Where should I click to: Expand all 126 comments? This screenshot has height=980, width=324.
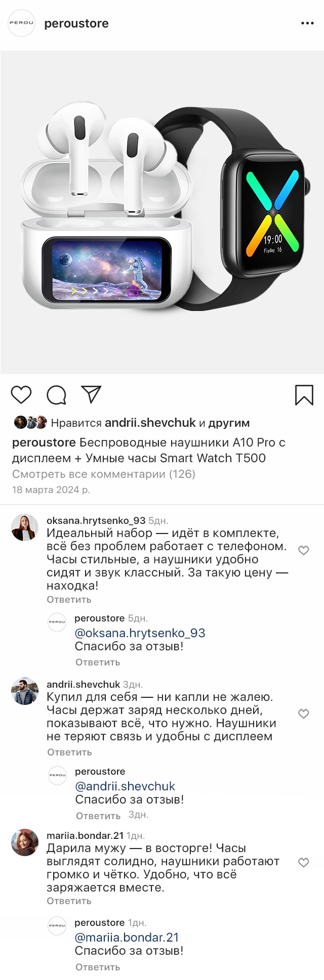[x=103, y=474]
